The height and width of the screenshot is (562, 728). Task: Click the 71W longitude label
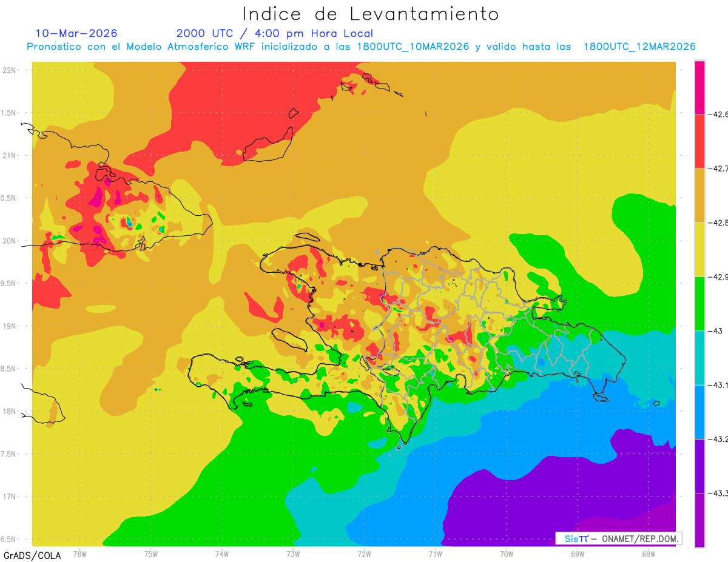pyautogui.click(x=435, y=554)
